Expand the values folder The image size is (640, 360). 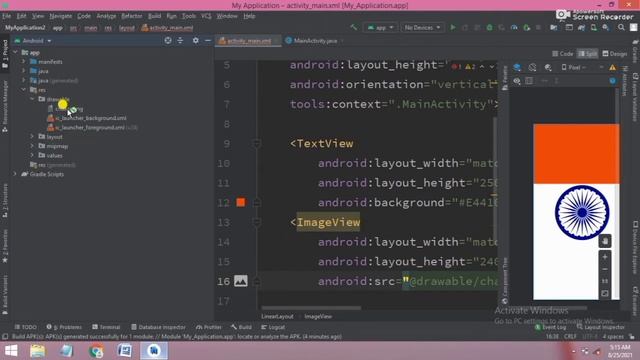32,155
